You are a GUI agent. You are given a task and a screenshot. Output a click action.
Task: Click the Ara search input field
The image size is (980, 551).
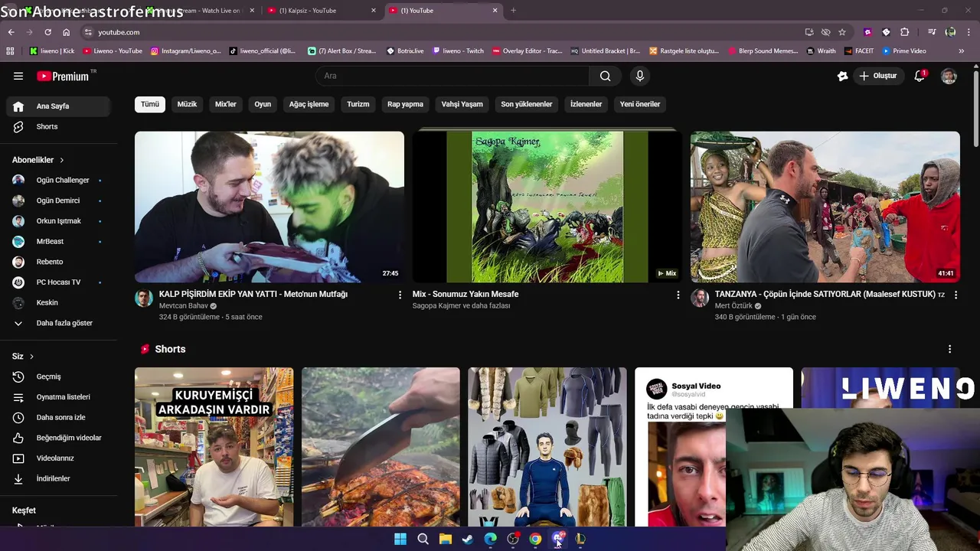pos(452,76)
